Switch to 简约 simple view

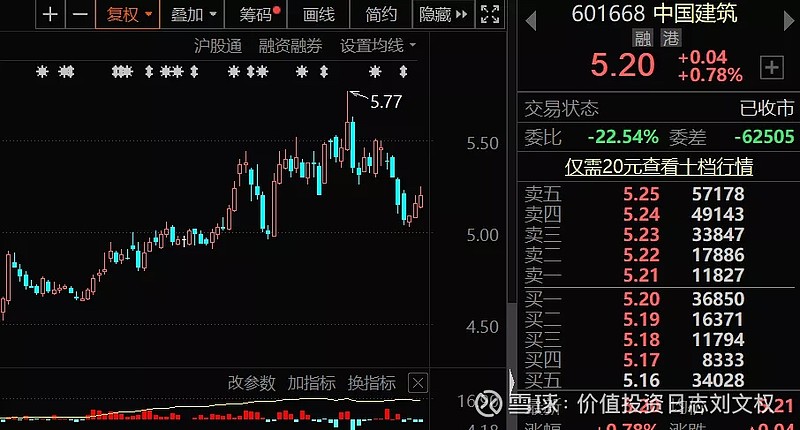point(381,14)
